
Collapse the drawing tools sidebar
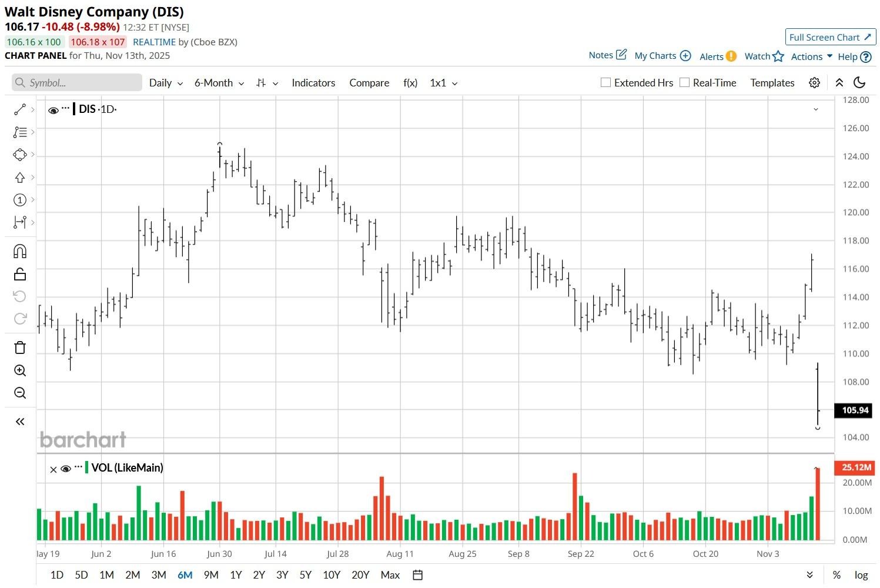pos(19,422)
